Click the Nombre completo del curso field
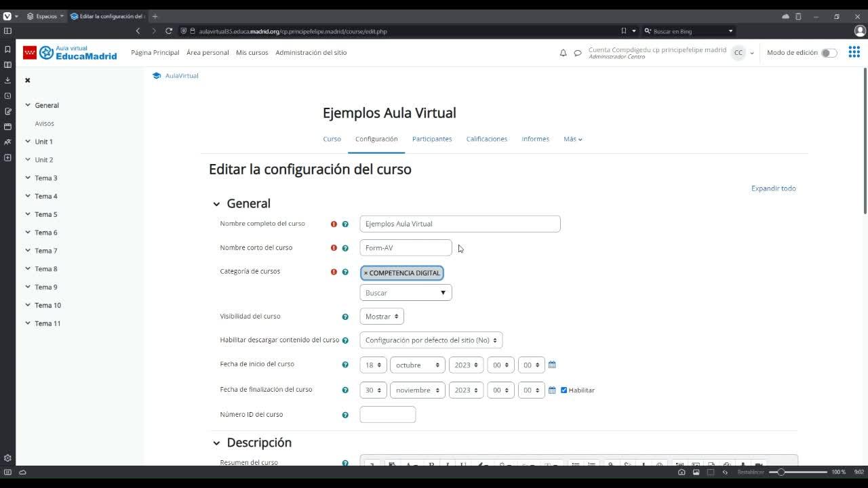Viewport: 868px width, 488px height. coord(460,224)
